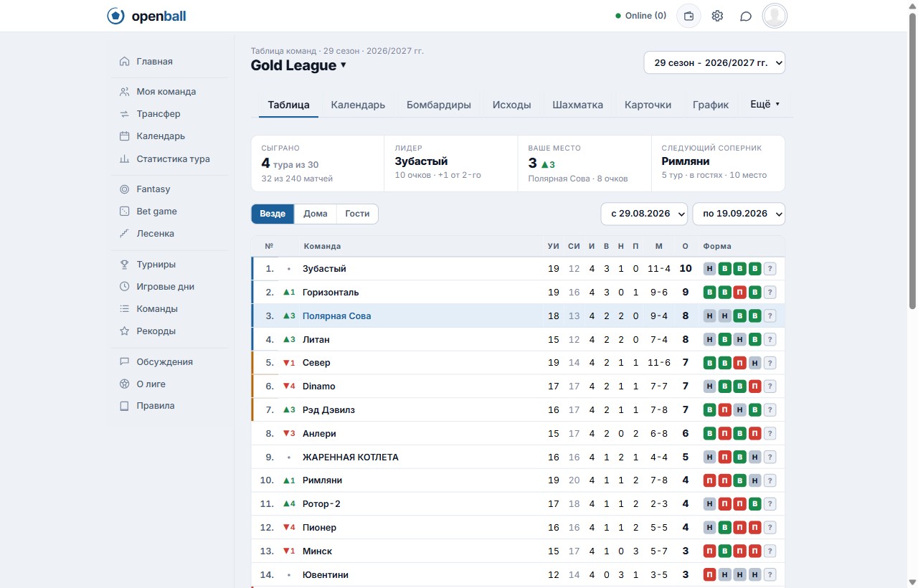Image resolution: width=918 pixels, height=588 pixels.
Task: Expand the Ещё tab menu
Action: pos(765,104)
